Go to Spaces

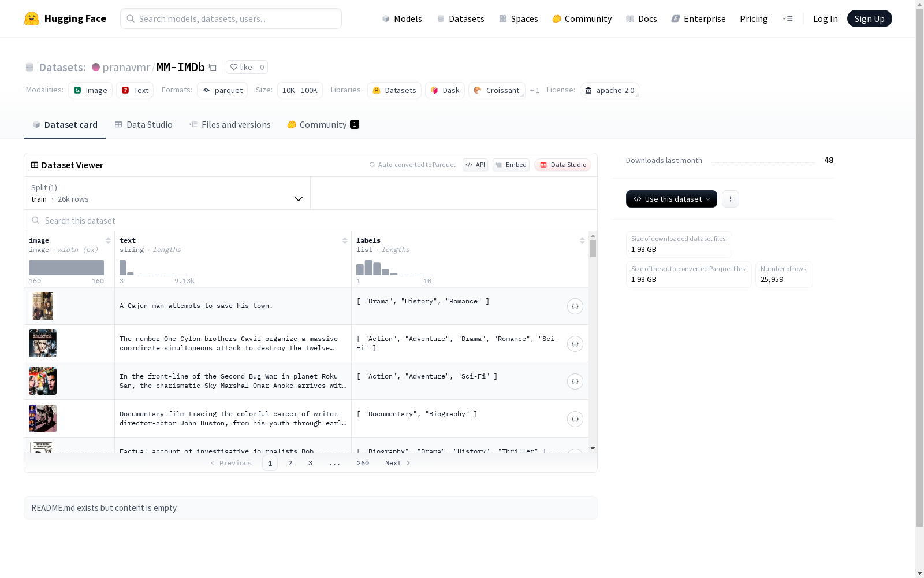coord(519,18)
